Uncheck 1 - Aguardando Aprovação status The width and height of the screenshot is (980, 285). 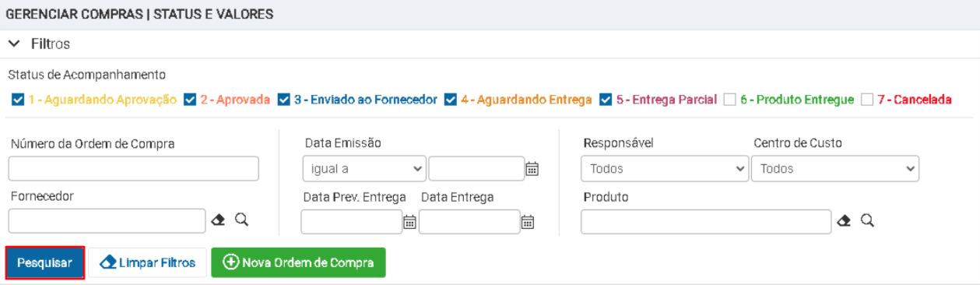tap(18, 100)
